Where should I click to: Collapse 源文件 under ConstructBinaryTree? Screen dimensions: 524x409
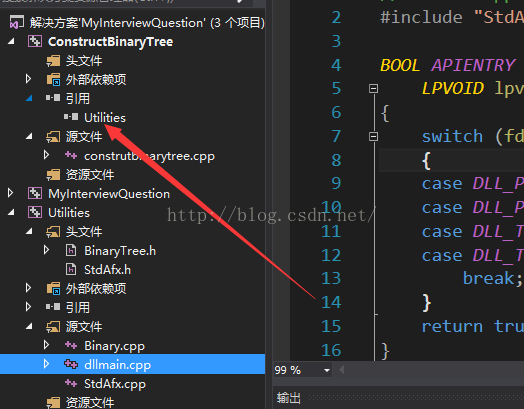point(29,136)
